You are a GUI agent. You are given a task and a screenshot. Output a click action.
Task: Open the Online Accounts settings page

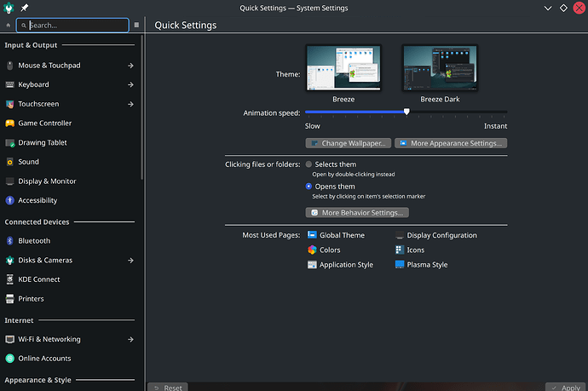(70, 359)
